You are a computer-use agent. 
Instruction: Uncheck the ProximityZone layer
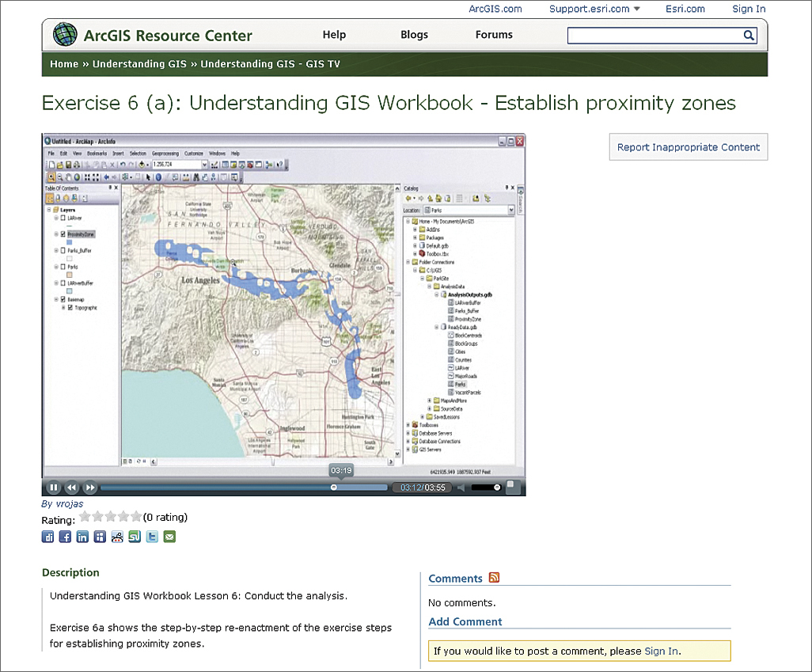point(63,234)
